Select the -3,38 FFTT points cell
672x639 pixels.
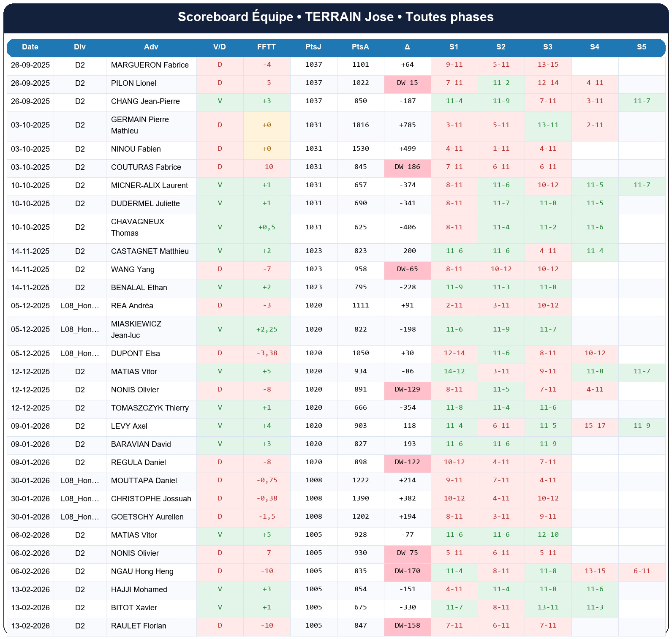pyautogui.click(x=267, y=353)
